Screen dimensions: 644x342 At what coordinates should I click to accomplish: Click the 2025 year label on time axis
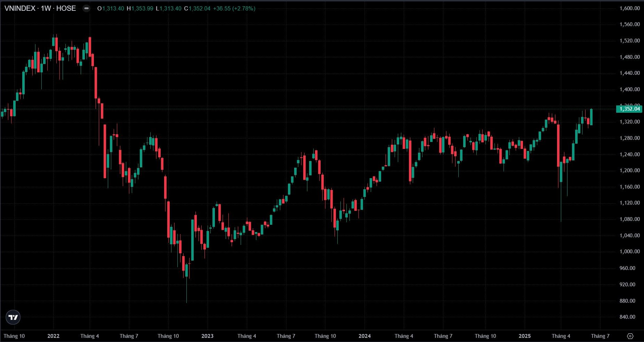point(525,336)
